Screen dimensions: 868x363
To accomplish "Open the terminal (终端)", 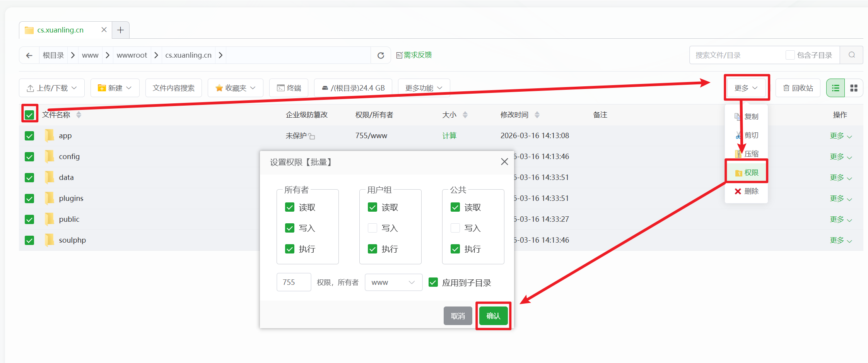I will (x=288, y=87).
